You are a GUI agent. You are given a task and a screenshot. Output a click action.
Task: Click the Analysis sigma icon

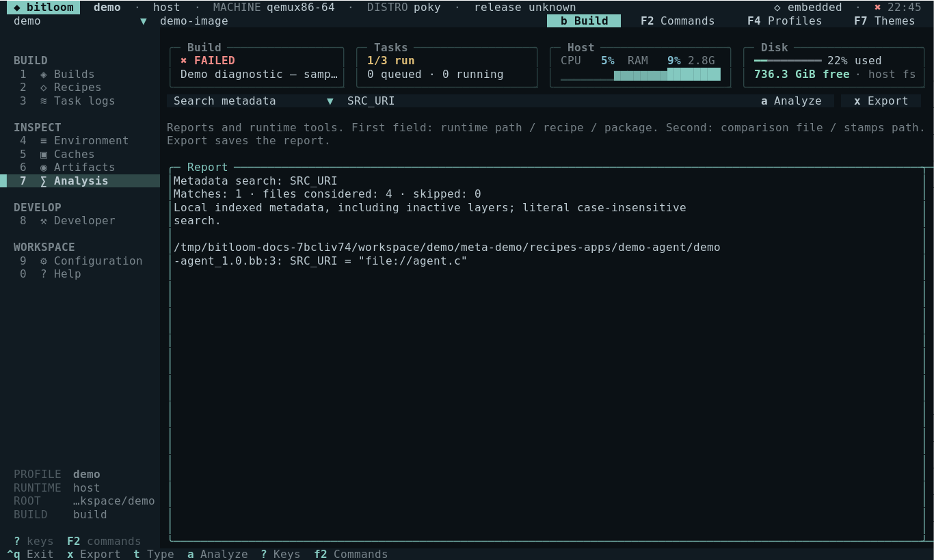point(44,181)
